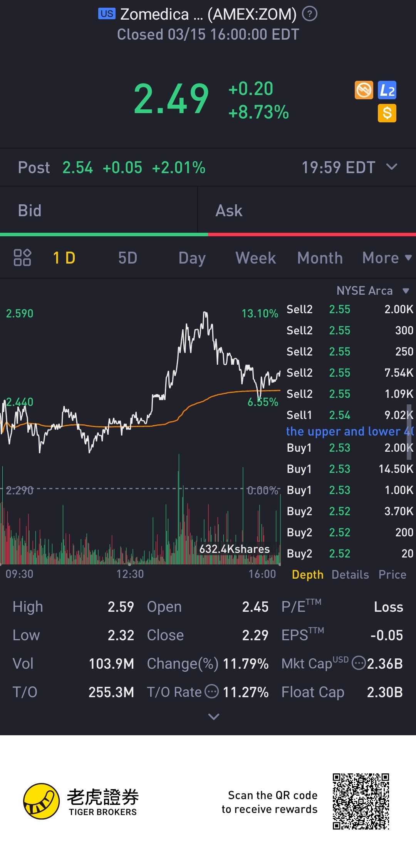This screenshot has width=416, height=868.
Task: Tap the EPS TTM value -0.05
Action: click(x=387, y=635)
